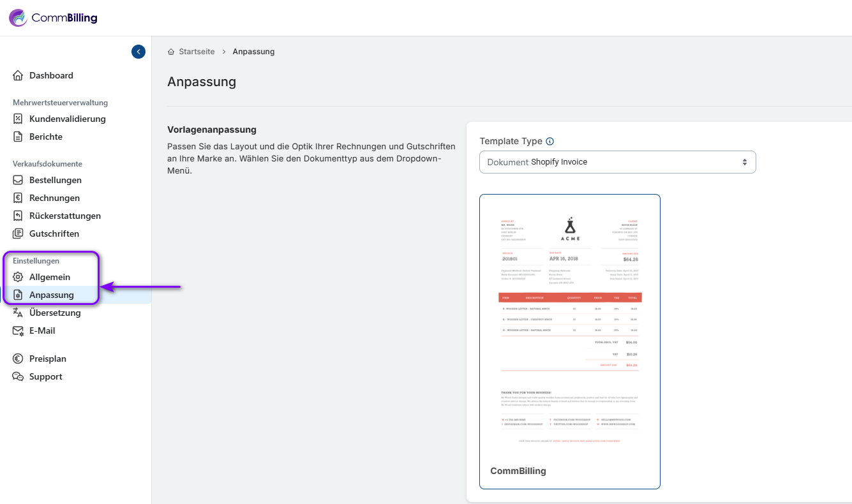Image resolution: width=852 pixels, height=504 pixels.
Task: Click the Dashboard house icon
Action: point(18,75)
